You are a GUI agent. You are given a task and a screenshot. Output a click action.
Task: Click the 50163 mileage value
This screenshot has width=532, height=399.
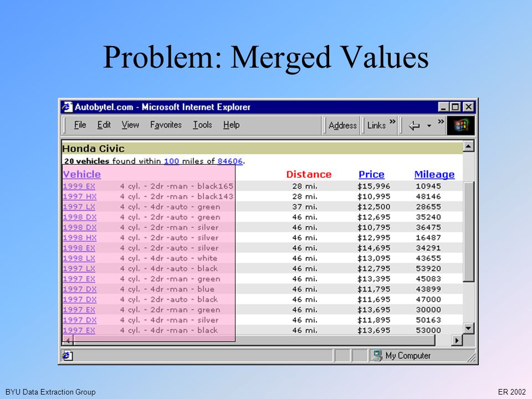click(x=428, y=320)
